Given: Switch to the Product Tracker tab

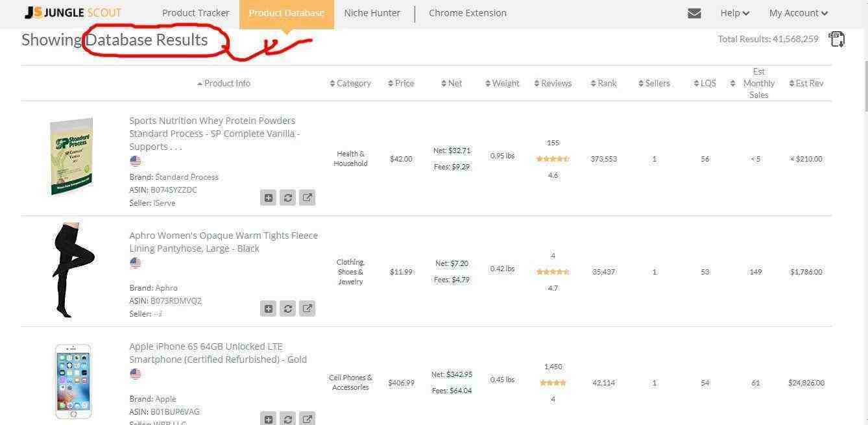Looking at the screenshot, I should click(196, 13).
